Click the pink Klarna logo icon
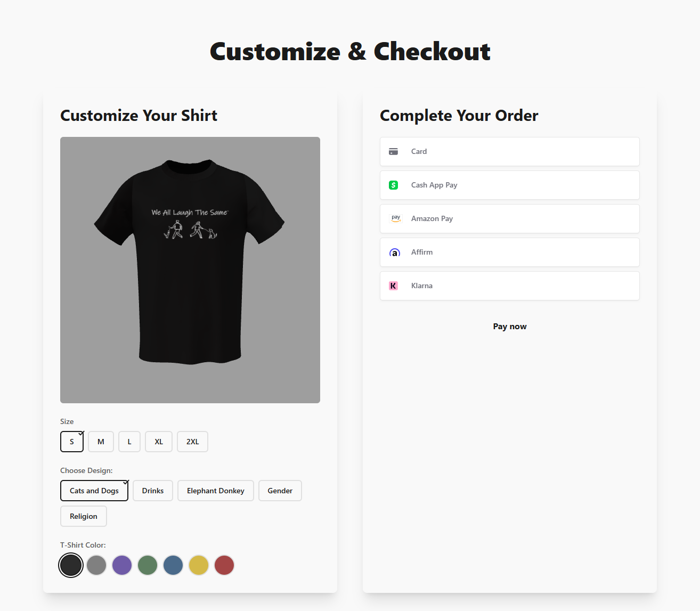Image resolution: width=700 pixels, height=611 pixels. 394,286
